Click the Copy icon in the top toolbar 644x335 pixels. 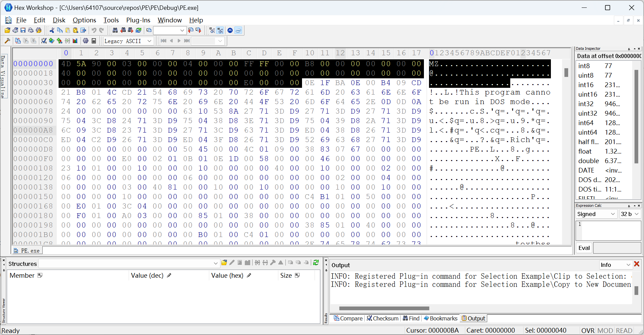(x=60, y=31)
